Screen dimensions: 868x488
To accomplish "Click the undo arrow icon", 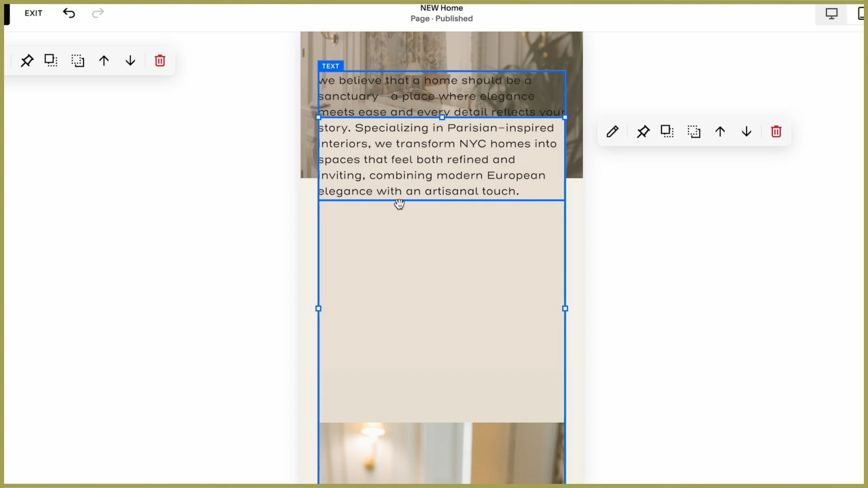I will (x=69, y=13).
